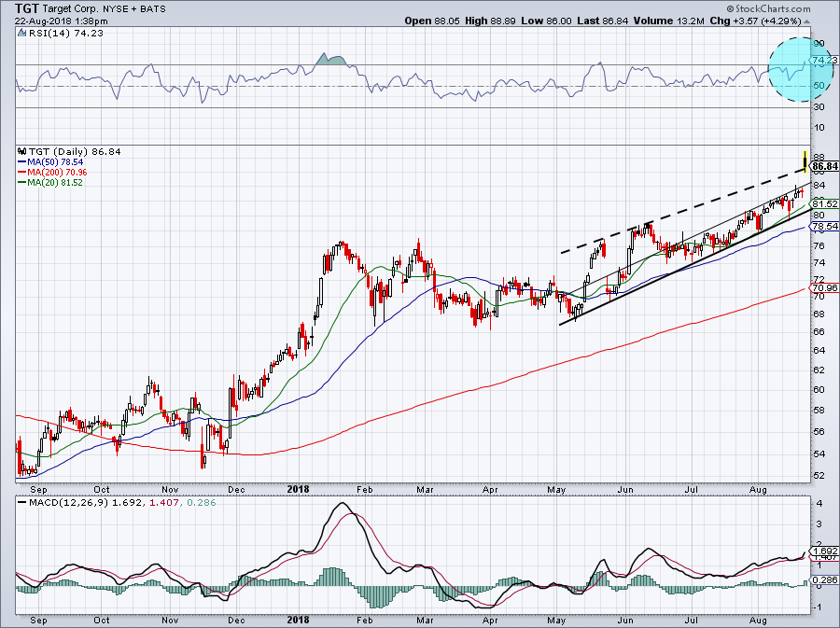The width and height of the screenshot is (840, 628).
Task: Click the yellow-highlighted latest candlestick
Action: (x=805, y=160)
